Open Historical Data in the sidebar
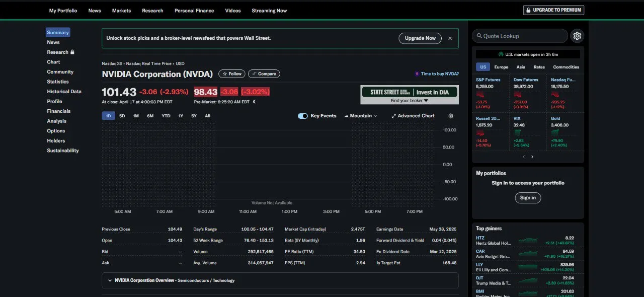The width and height of the screenshot is (644, 297). [x=64, y=92]
